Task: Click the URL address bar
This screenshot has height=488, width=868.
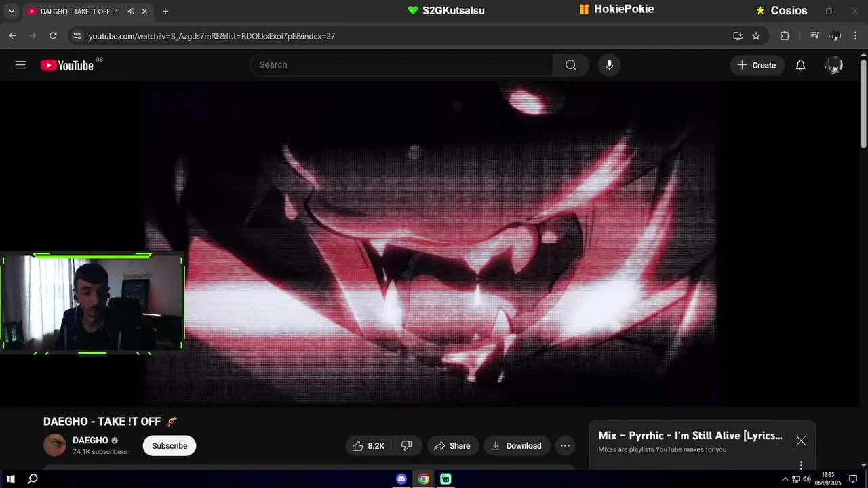Action: tap(407, 36)
